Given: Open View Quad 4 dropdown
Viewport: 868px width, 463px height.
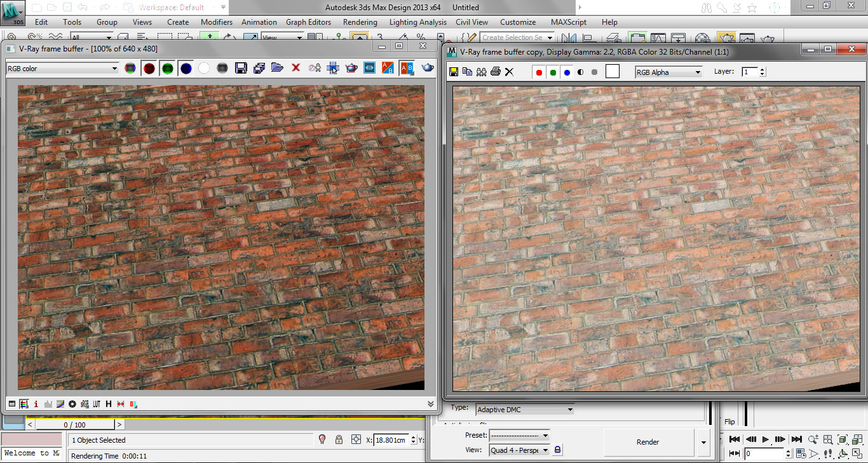Looking at the screenshot, I should click(519, 450).
